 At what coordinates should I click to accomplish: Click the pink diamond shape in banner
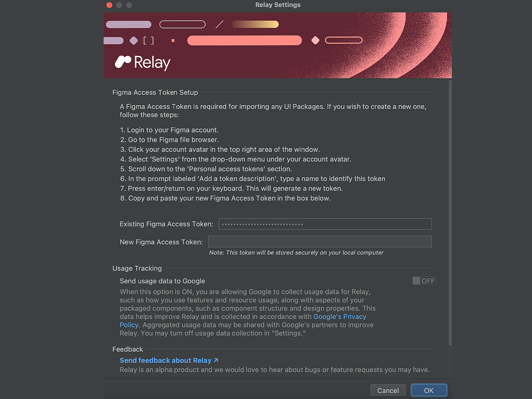(x=315, y=40)
